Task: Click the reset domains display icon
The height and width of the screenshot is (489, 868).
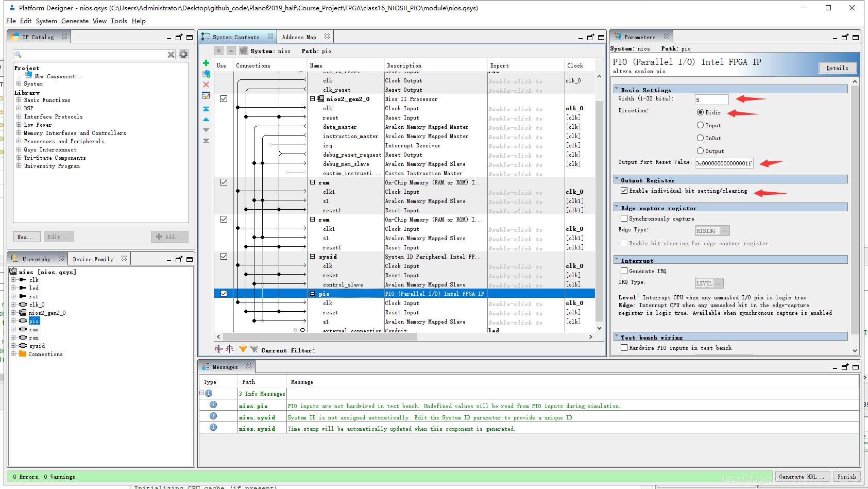Action: (x=230, y=349)
